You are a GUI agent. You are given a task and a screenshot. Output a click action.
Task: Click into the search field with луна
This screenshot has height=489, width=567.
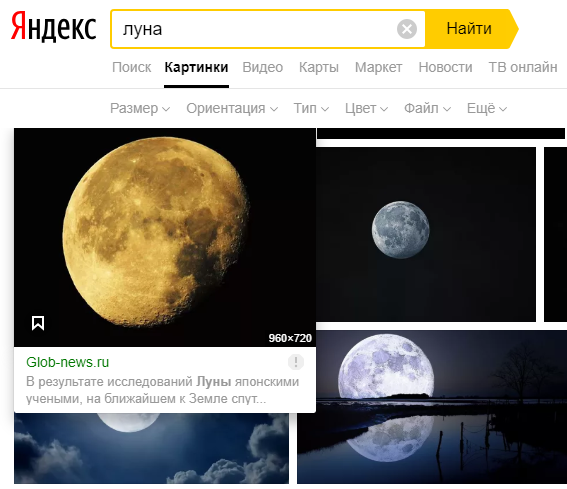(x=253, y=29)
